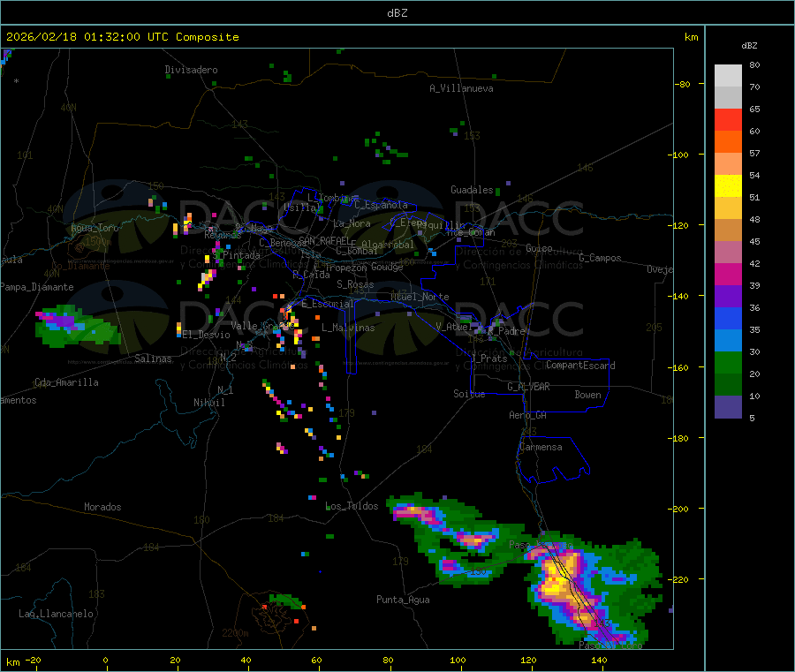The image size is (795, 672).
Task: Click the dBZ title at top
Action: tap(397, 13)
